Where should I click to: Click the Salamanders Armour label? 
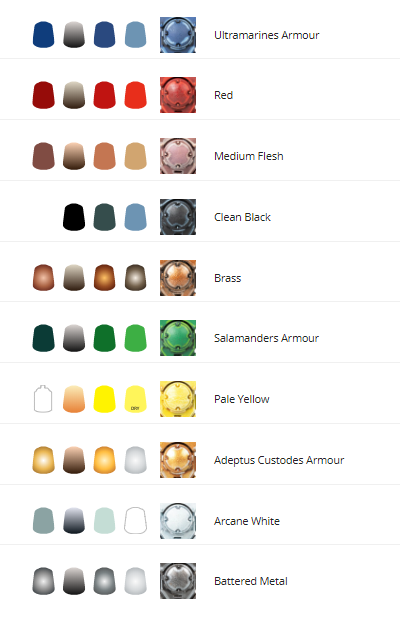[x=266, y=338]
